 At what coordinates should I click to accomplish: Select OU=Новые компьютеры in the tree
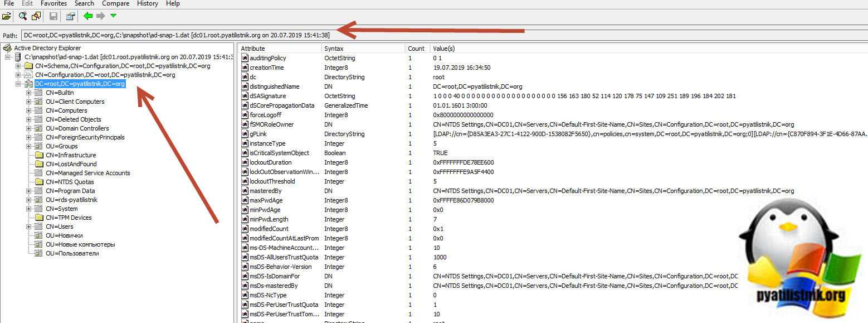80,244
